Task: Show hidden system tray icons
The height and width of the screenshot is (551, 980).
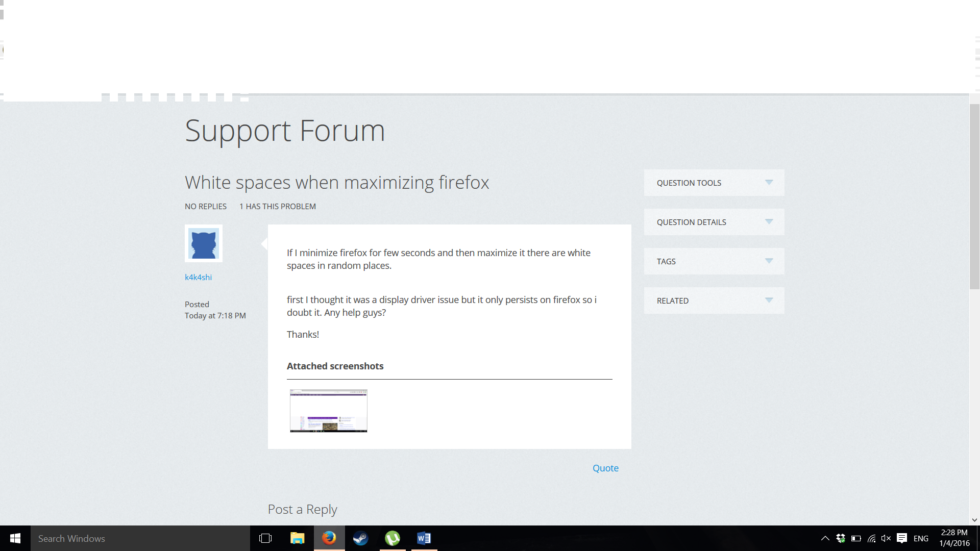Action: click(825, 538)
